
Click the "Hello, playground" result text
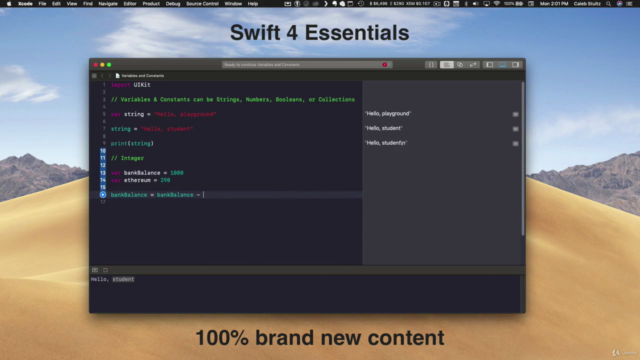click(388, 113)
